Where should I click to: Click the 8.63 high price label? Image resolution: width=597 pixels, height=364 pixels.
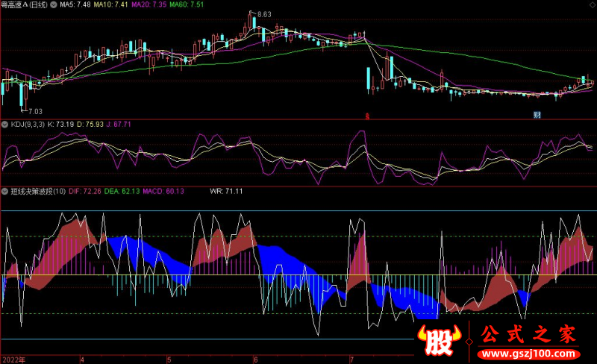coord(264,14)
